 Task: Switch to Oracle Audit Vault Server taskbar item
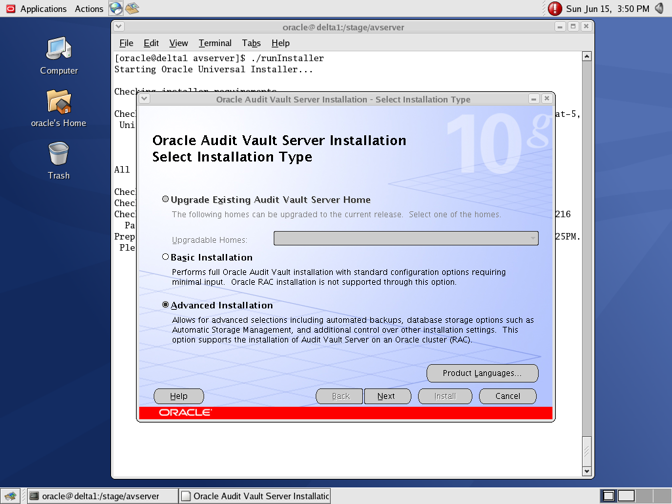255,496
